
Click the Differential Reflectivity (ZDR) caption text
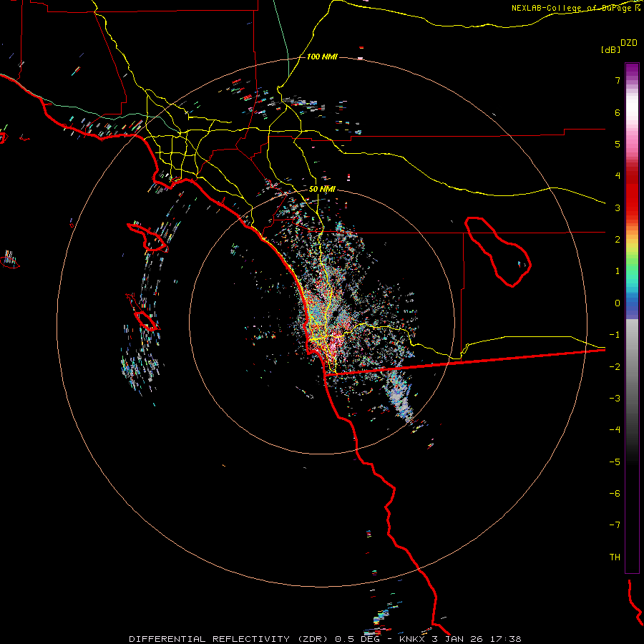[228, 639]
